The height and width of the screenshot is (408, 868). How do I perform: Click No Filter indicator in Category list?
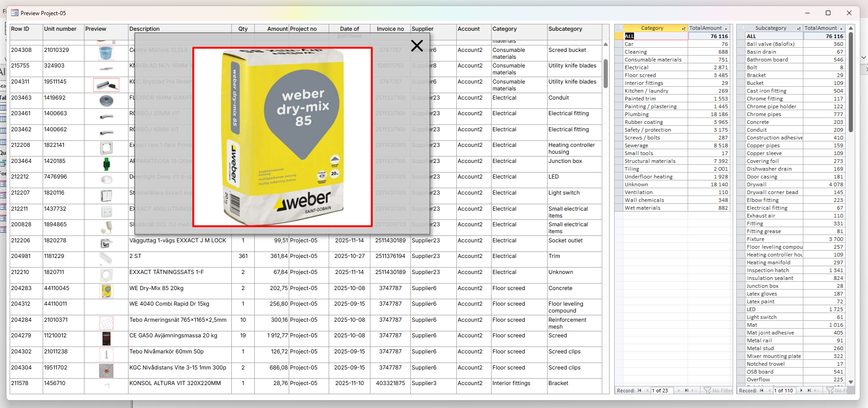click(718, 391)
